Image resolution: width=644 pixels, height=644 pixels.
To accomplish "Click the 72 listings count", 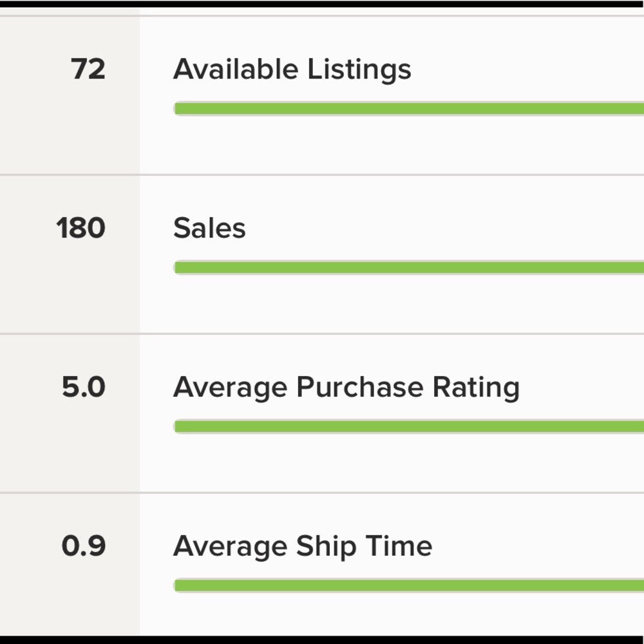I will tap(88, 70).
